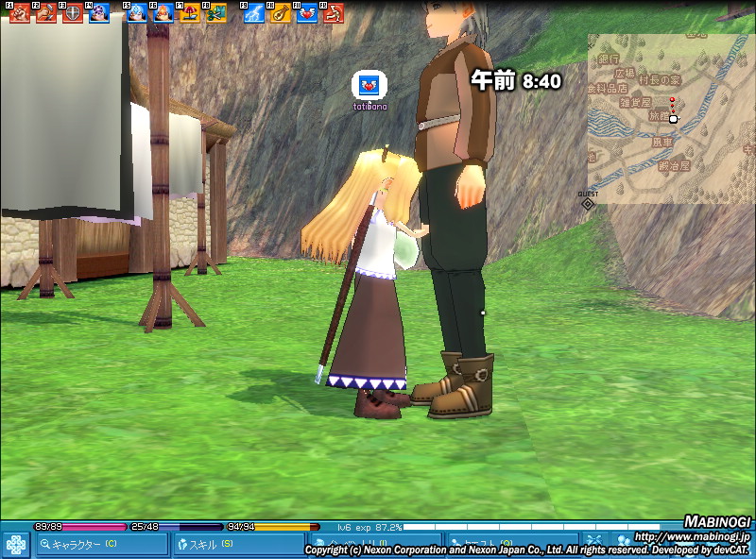Screen dimensions: 756x559
Task: Click the F5 blue flame character skill
Action: pyautogui.click(x=137, y=13)
